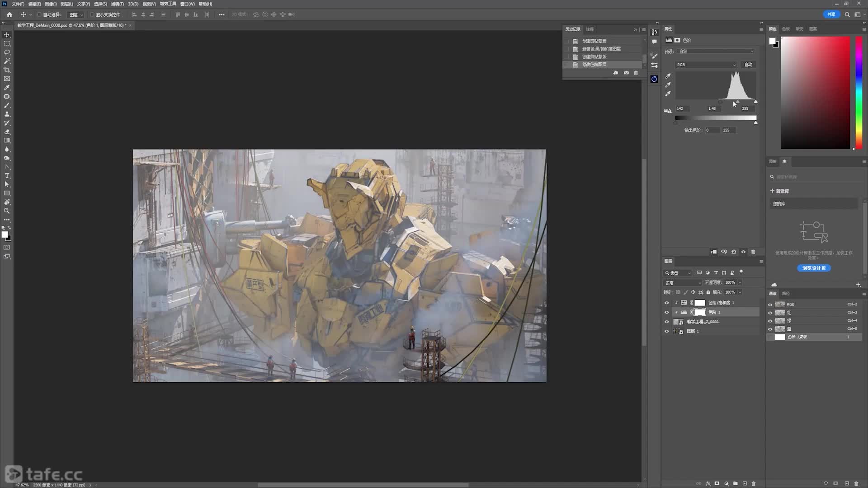Image resolution: width=868 pixels, height=488 pixels.
Task: Hide the 色相/饱和度 1 layer
Action: coord(667,303)
